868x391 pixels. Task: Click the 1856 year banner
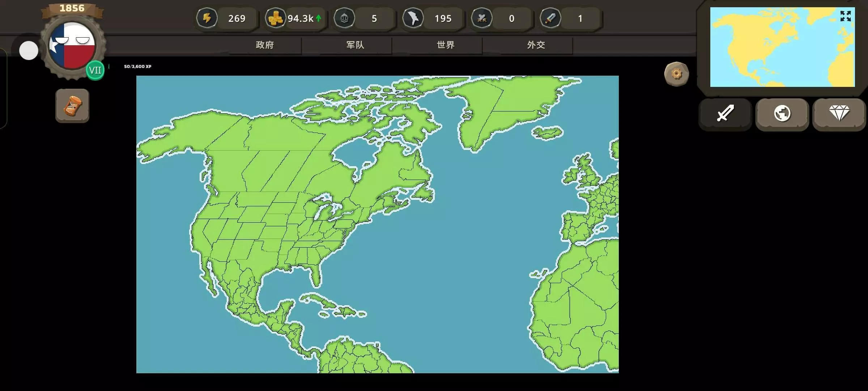click(x=72, y=8)
